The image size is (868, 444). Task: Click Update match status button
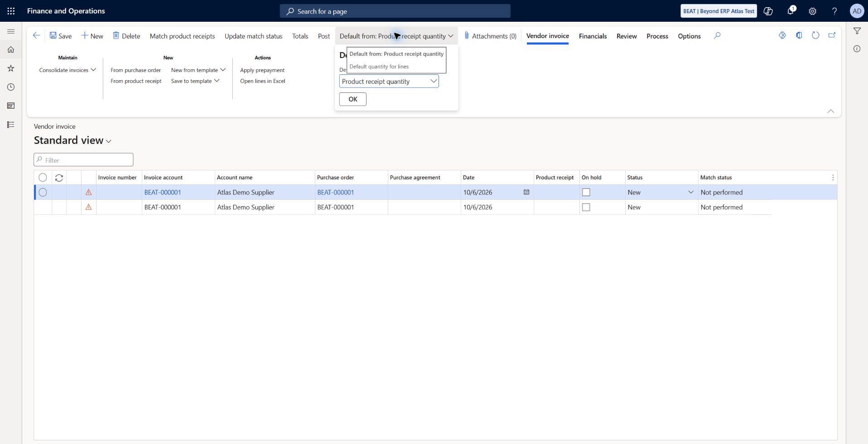253,36
